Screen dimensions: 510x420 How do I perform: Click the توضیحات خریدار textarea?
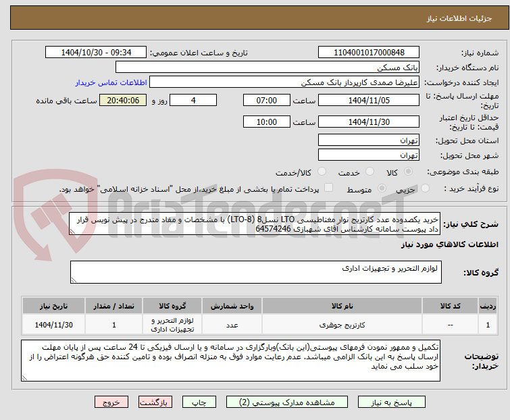pos(230,361)
